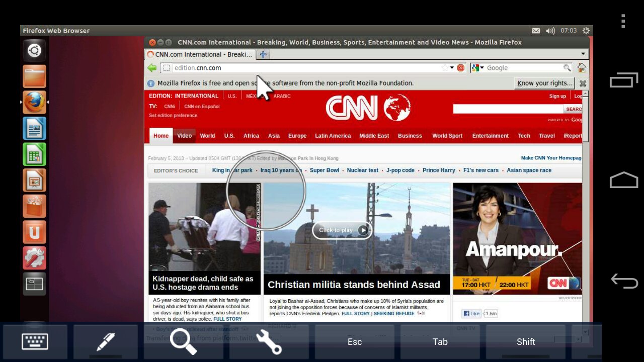Screen dimensions: 644x362
Task: Click Make CNN Your Homepage link
Action: pos(551,158)
